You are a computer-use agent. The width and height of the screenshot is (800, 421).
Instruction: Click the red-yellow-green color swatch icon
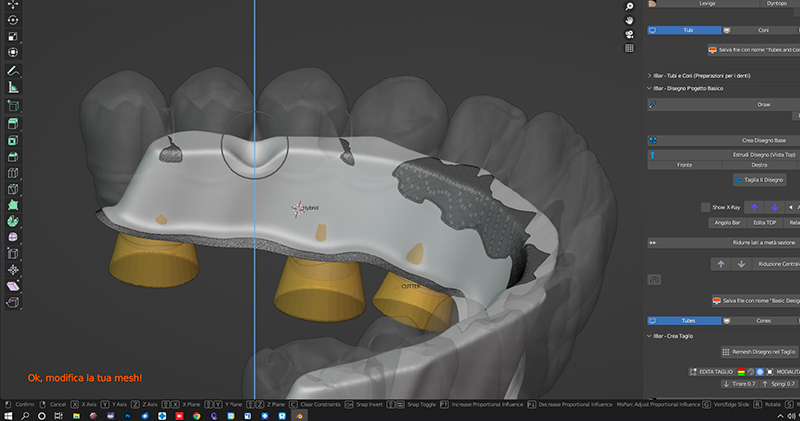tap(741, 371)
